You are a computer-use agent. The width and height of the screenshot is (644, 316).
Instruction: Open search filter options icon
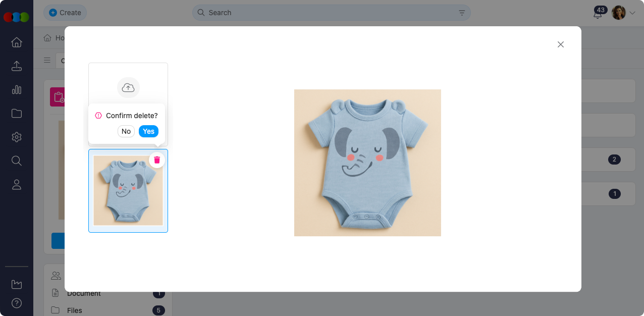[462, 13]
